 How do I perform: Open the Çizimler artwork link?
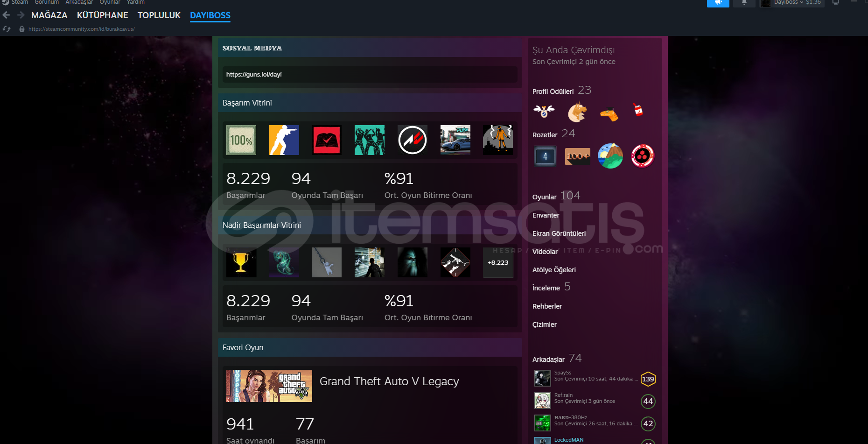coord(545,324)
